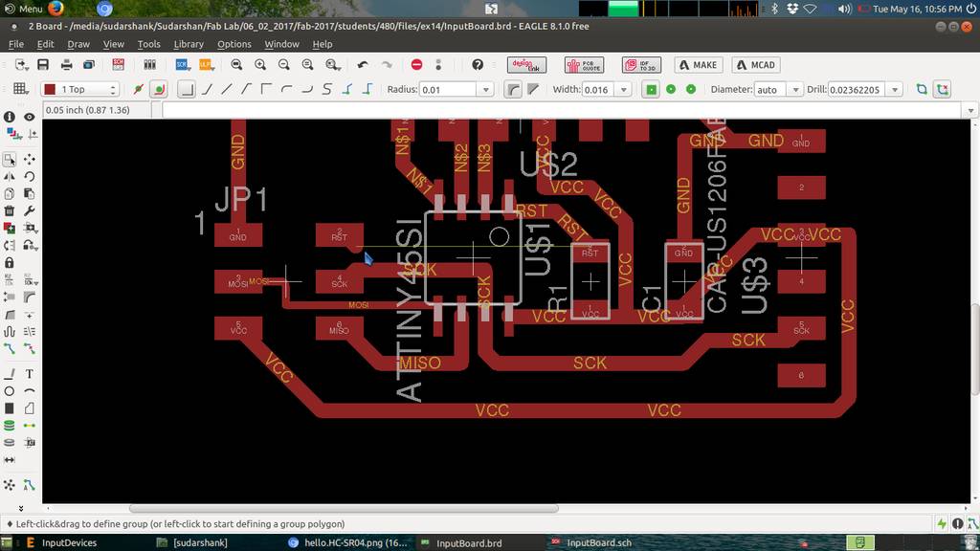This screenshot has width=980, height=551.
Task: Click the volume icon in system tray
Action: click(x=844, y=9)
